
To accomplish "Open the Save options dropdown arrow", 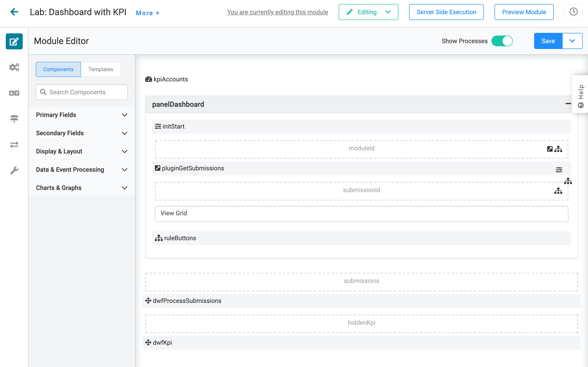I will 572,41.
